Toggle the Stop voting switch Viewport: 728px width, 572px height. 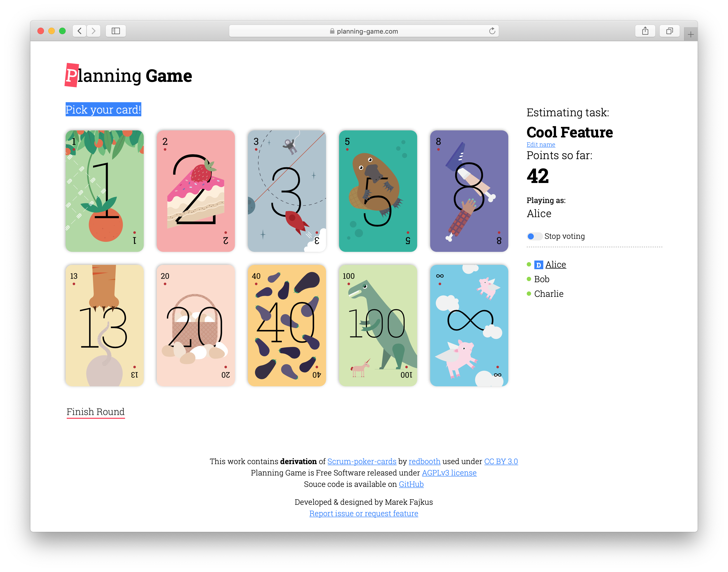[x=534, y=236]
